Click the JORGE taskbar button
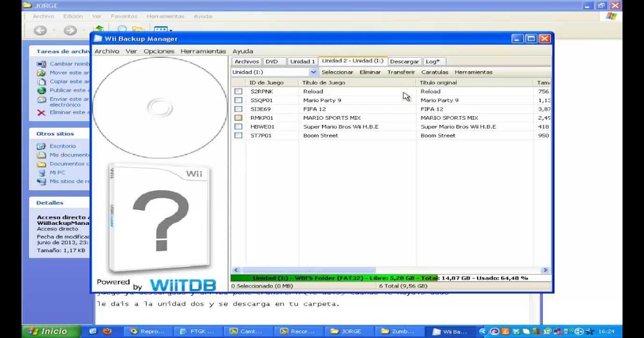Viewport: 644px width, 338px height. 349,332
